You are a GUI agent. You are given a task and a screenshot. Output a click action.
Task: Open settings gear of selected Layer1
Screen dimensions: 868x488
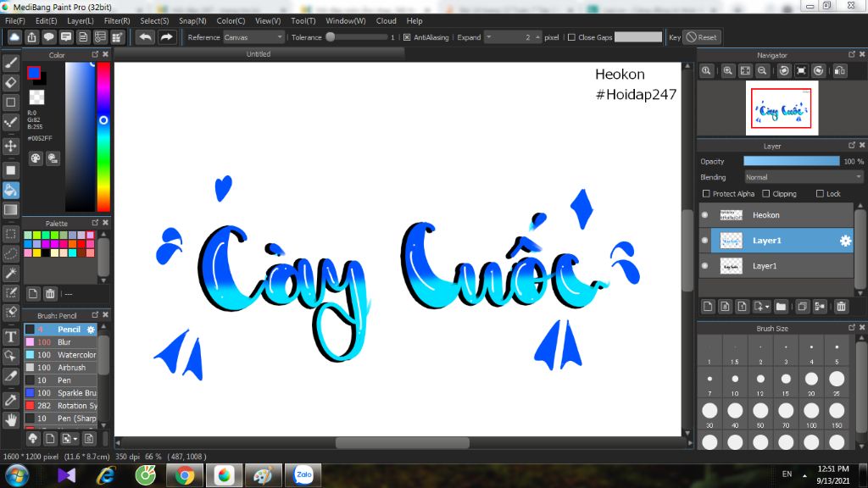pyautogui.click(x=845, y=241)
